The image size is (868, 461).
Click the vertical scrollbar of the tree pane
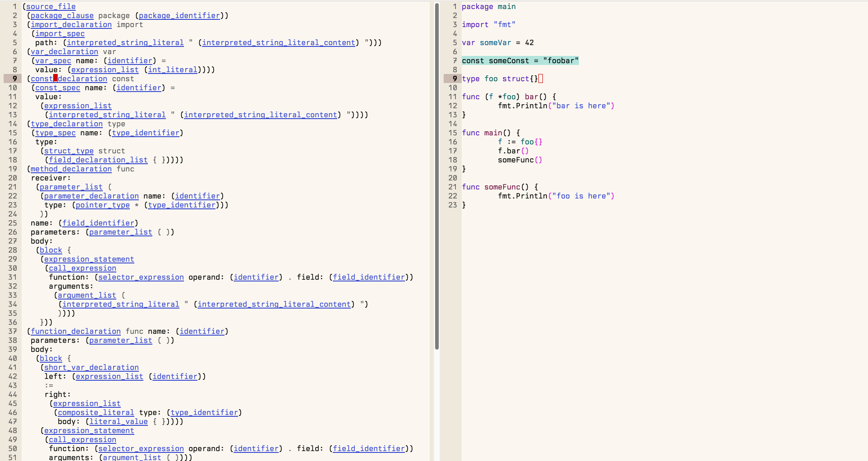point(436,176)
